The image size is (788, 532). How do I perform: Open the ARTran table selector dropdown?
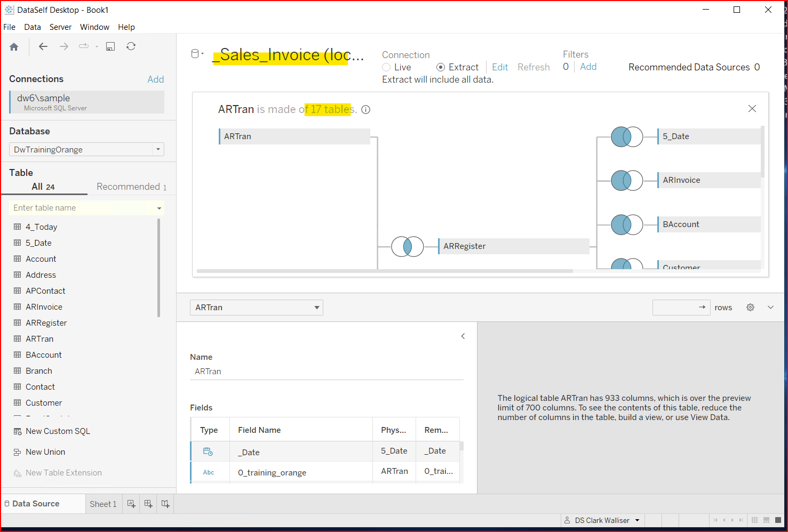[x=316, y=307]
